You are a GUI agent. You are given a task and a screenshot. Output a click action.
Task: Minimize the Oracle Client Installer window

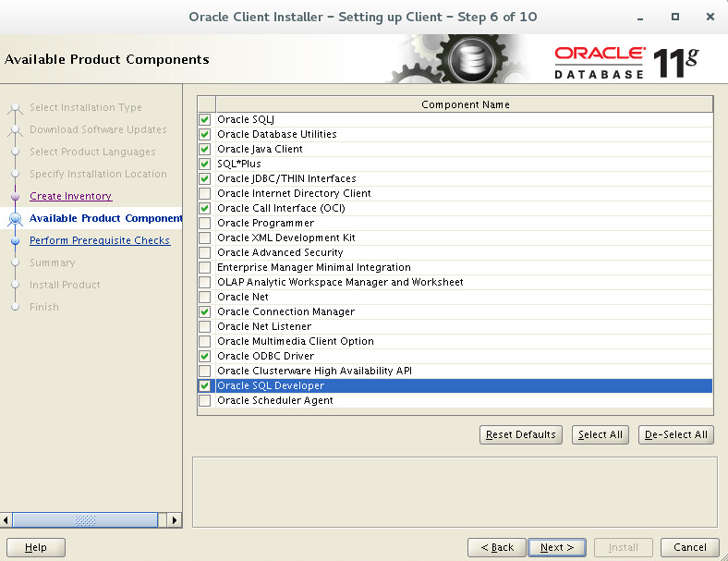coord(640,18)
